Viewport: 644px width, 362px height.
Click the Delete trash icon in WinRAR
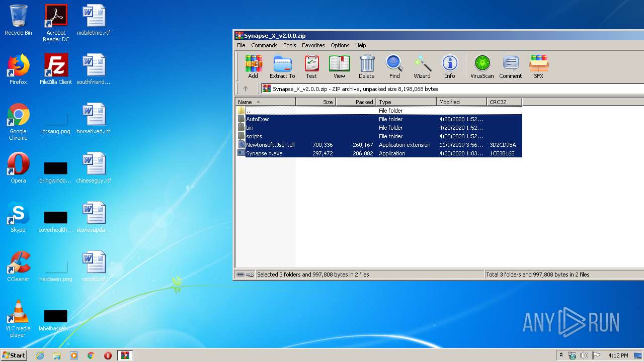click(x=367, y=67)
